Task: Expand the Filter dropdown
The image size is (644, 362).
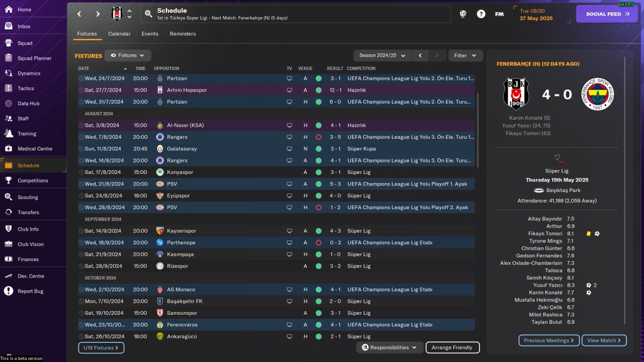Action: coord(465,55)
